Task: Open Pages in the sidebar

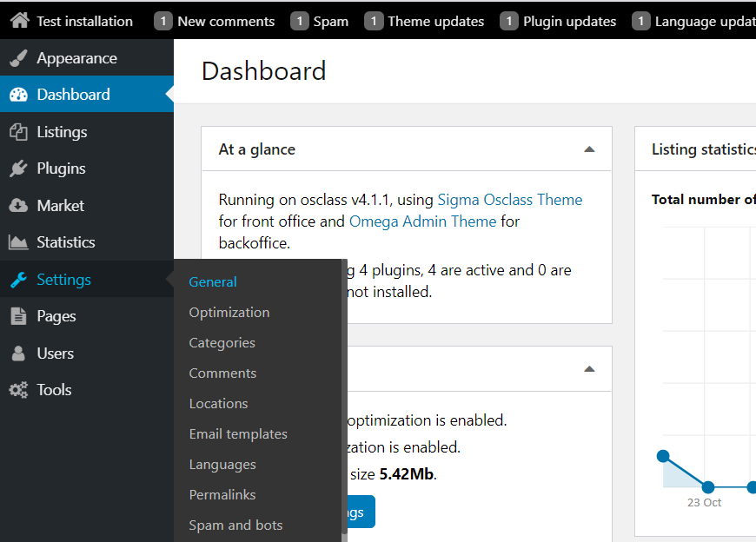Action: tap(87, 316)
